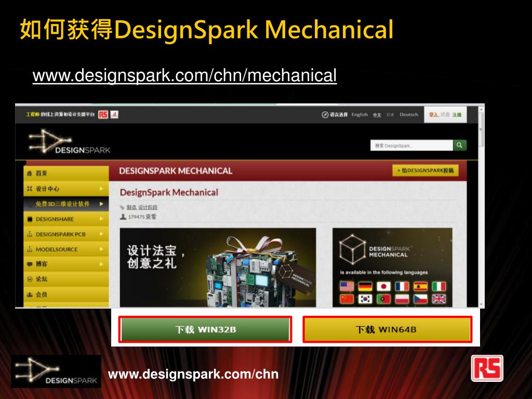Click the DesignSpark Mechanical article title
This screenshot has width=532, height=399.
tap(169, 192)
